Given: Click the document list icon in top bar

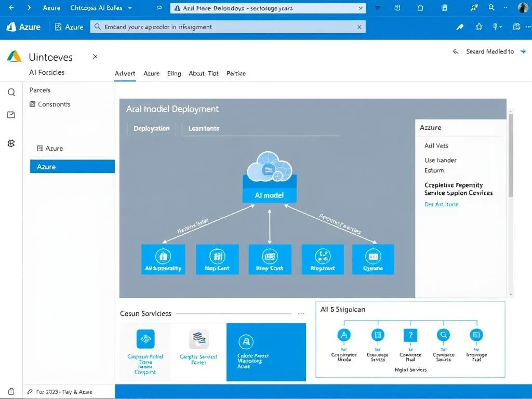Looking at the screenshot, I should click(444, 8).
